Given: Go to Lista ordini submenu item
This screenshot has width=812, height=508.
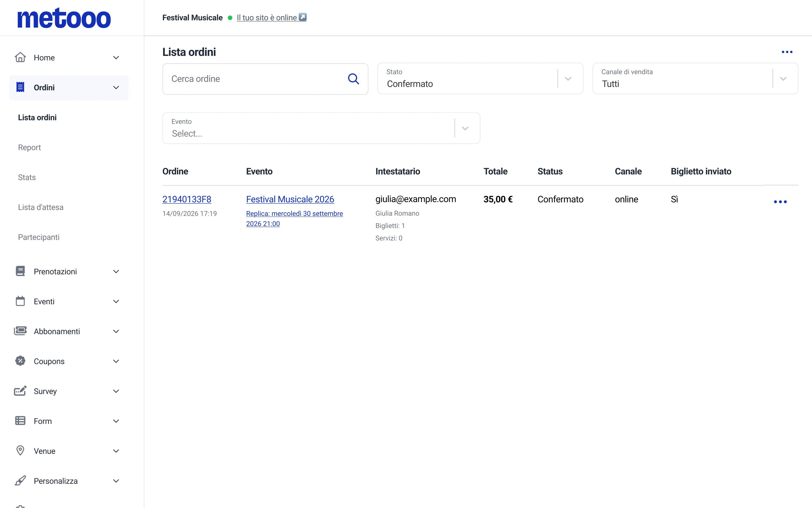Looking at the screenshot, I should 37,118.
